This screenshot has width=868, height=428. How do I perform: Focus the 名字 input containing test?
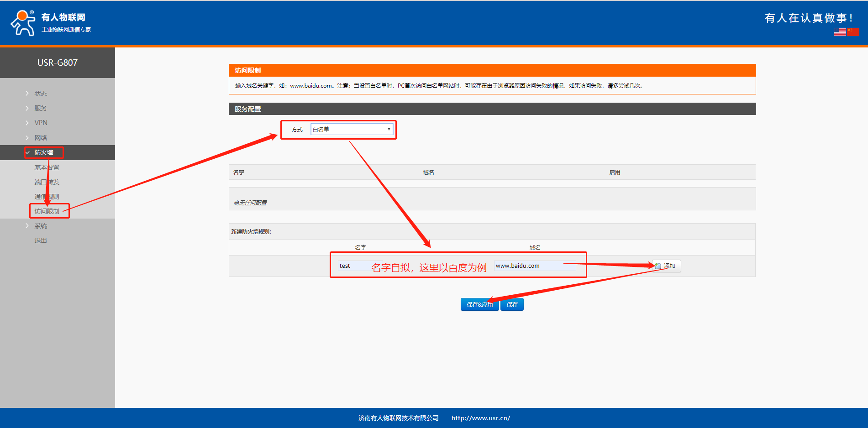tap(354, 266)
